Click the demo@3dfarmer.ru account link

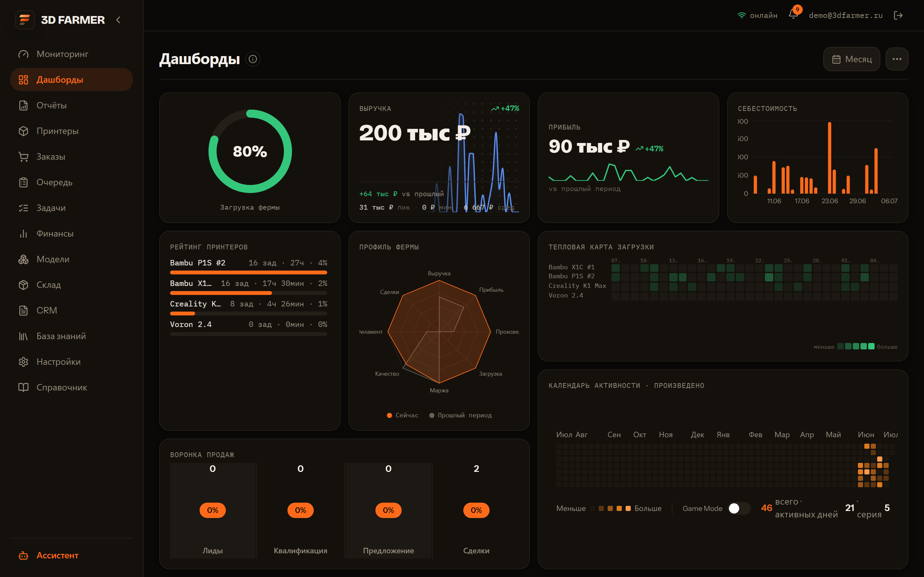pyautogui.click(x=846, y=15)
